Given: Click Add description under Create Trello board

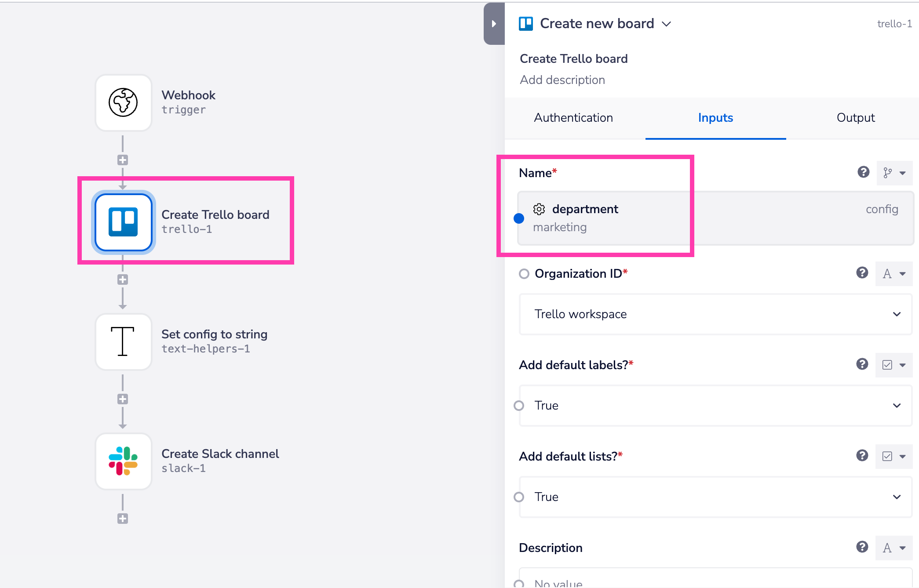Looking at the screenshot, I should [x=562, y=80].
